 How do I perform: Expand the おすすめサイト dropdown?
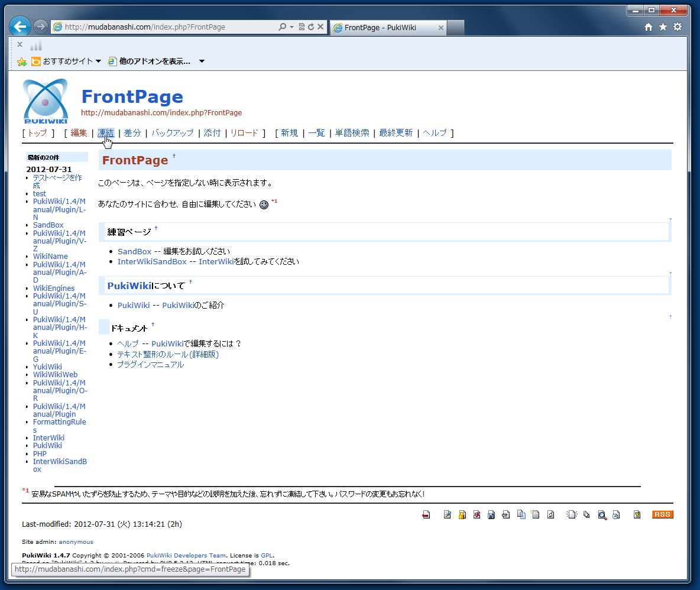tap(98, 61)
